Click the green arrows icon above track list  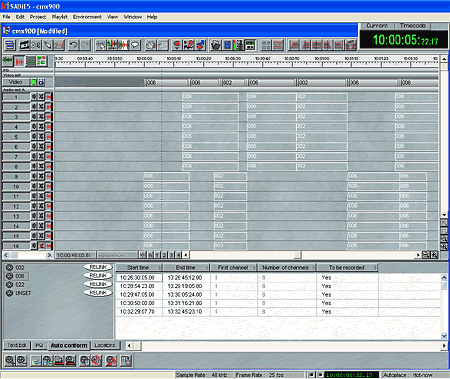click(x=8, y=61)
